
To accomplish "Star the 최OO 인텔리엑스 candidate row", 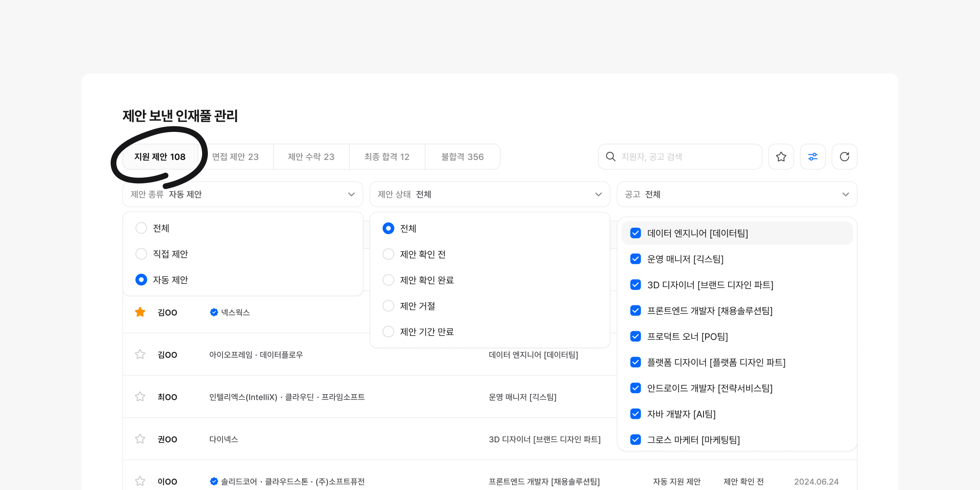I will [140, 397].
